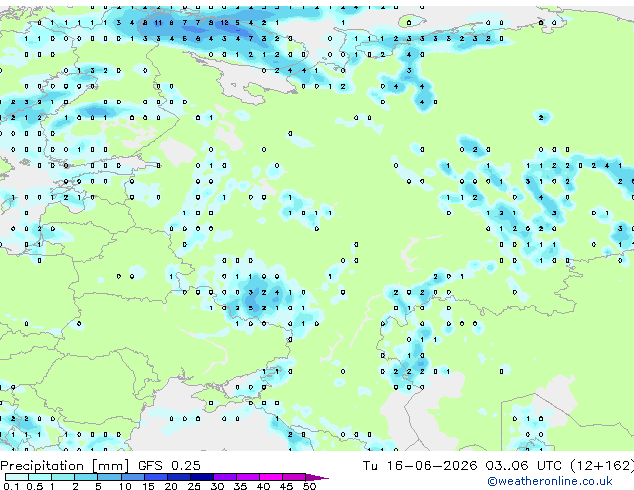Screen dimensions: 634x490
Task: Click the 35–40 mm legend color swatch
Action: (248, 477)
